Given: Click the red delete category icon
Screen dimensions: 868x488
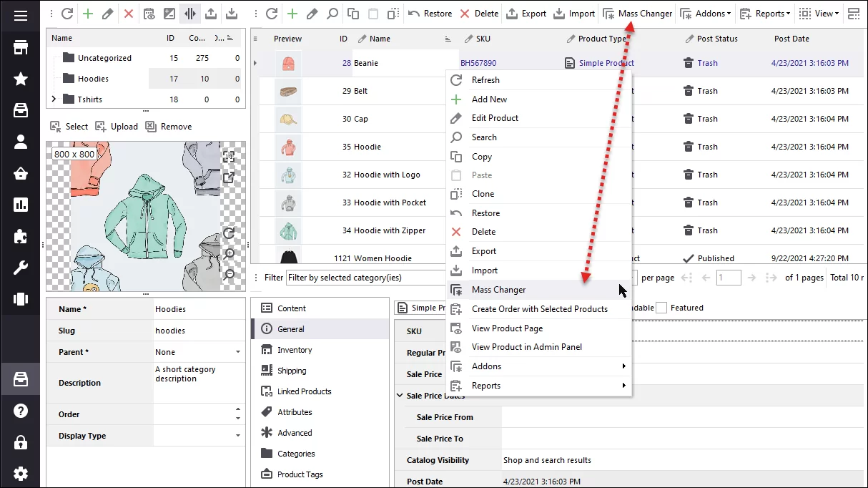Looking at the screenshot, I should pyautogui.click(x=128, y=14).
